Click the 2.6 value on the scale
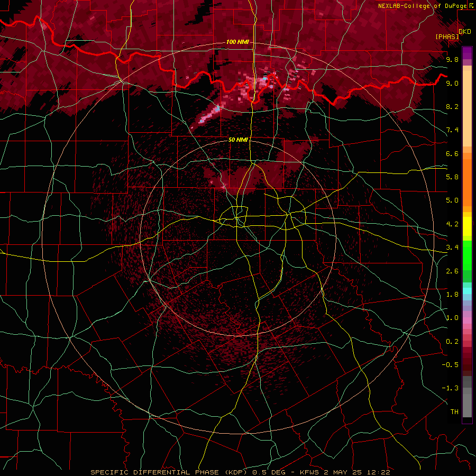 pyautogui.click(x=452, y=271)
